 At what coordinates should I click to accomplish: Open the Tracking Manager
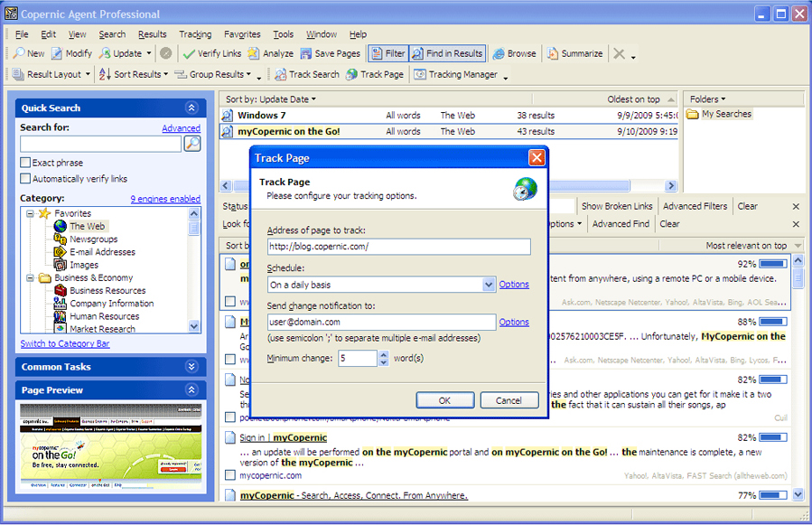[456, 74]
